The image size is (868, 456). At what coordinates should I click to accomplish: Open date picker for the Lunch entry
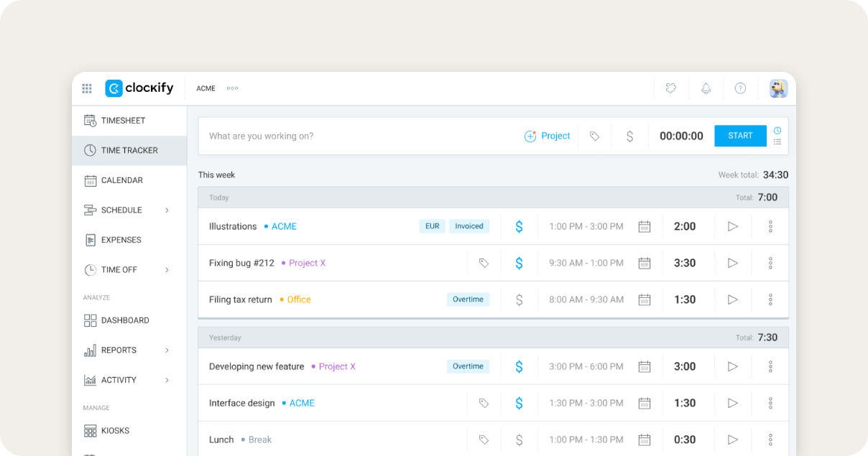point(645,439)
